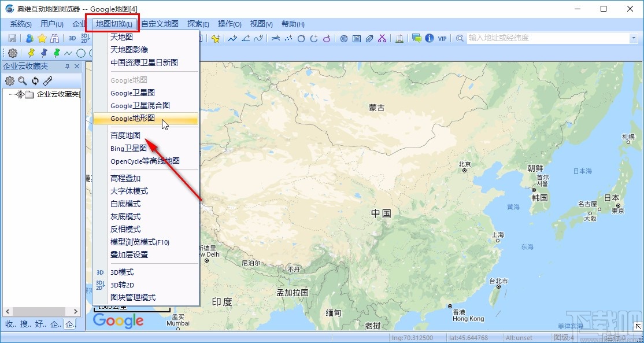This screenshot has height=343, width=644.
Task: Click the favorites panel paperclip icon
Action: coord(47,81)
